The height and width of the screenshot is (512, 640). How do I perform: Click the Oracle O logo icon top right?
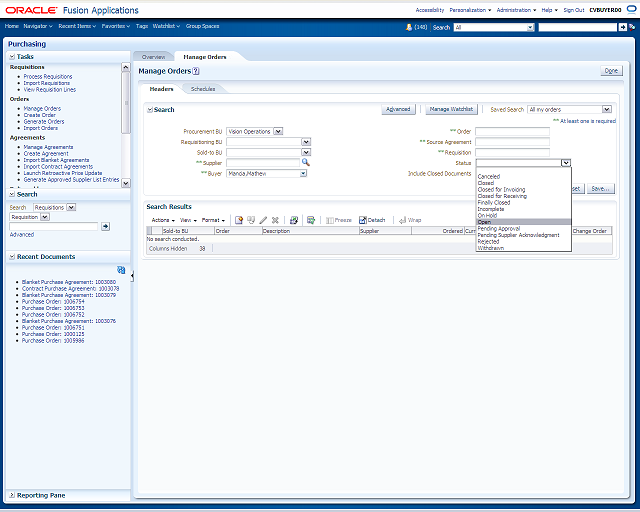(631, 9)
